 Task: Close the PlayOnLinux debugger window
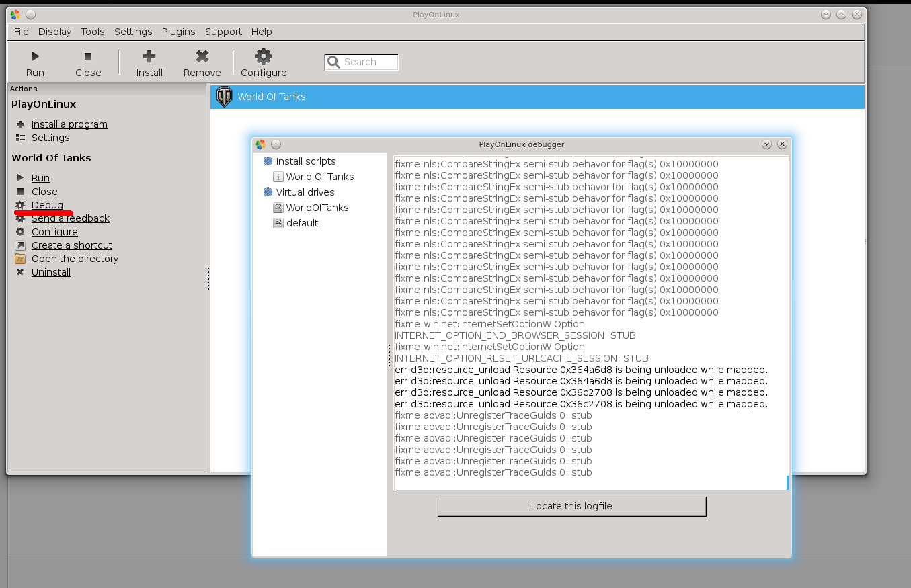click(782, 144)
